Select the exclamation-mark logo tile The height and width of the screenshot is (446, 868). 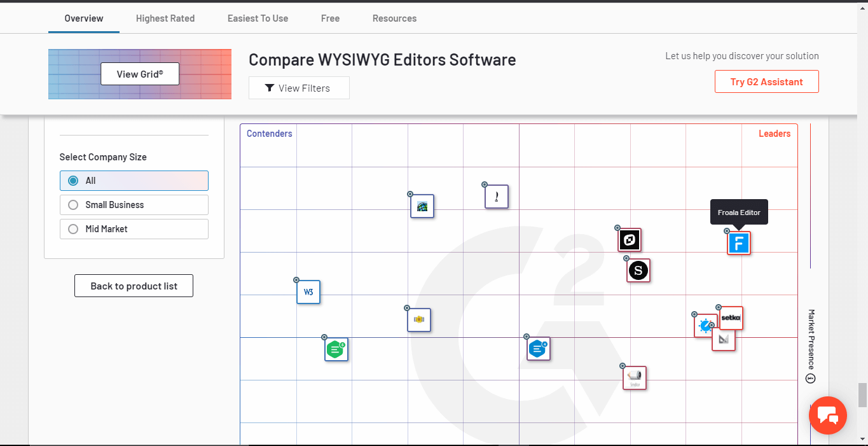click(x=497, y=197)
